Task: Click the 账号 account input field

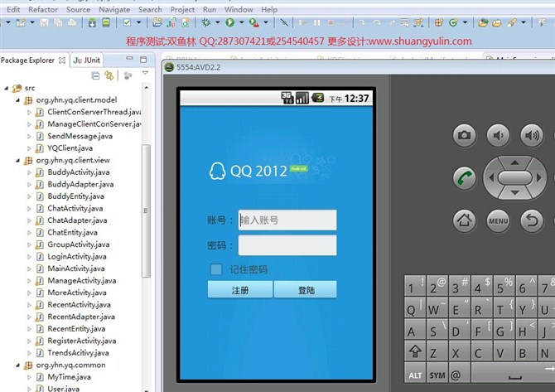Action: (x=287, y=220)
